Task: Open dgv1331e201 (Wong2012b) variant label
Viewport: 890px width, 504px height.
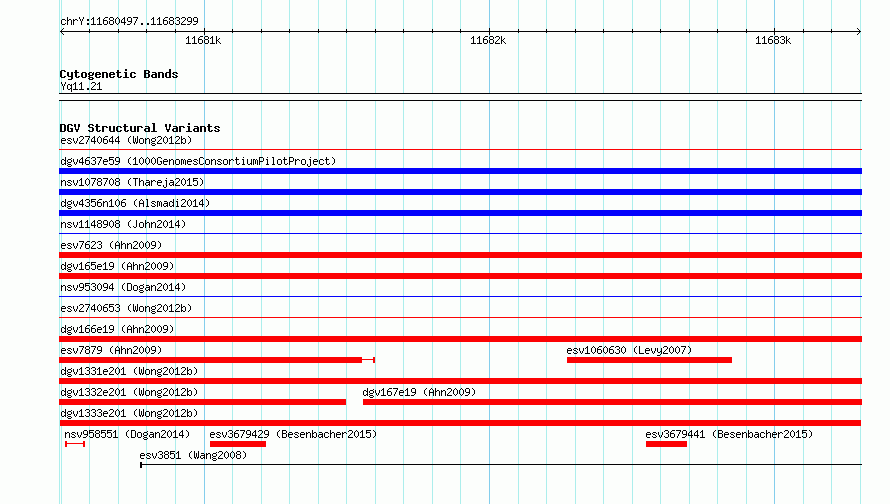Action: coord(129,371)
